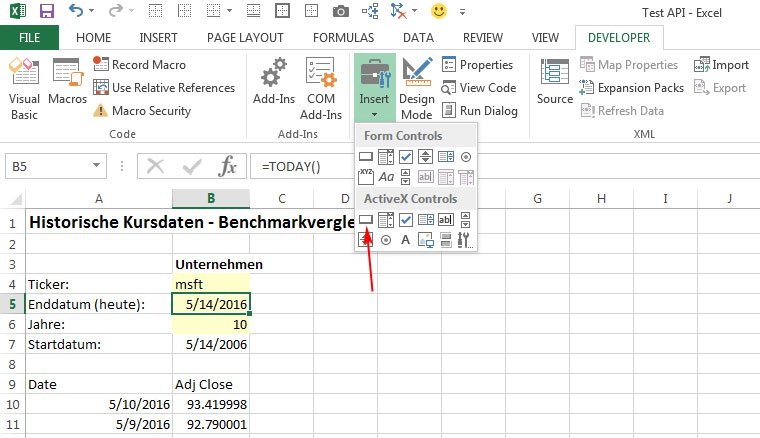The width and height of the screenshot is (760, 438).
Task: Switch to the FORMULAS tab
Action: (344, 38)
